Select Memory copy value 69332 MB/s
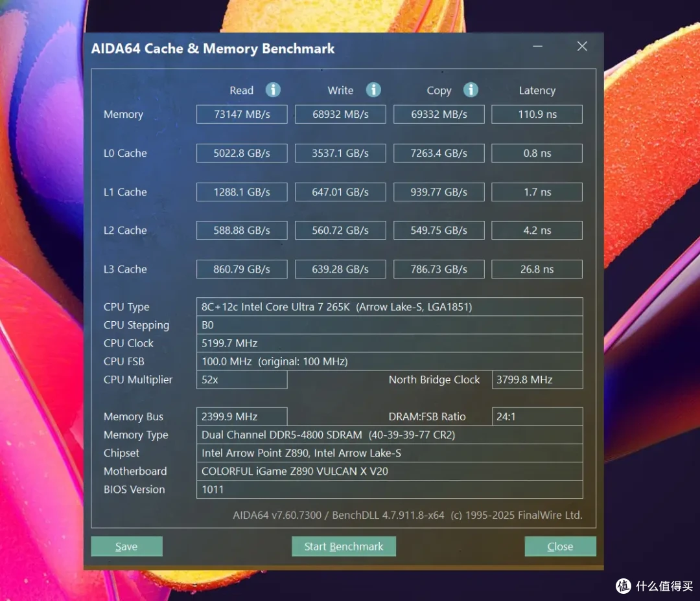The height and width of the screenshot is (601, 700). [x=439, y=114]
